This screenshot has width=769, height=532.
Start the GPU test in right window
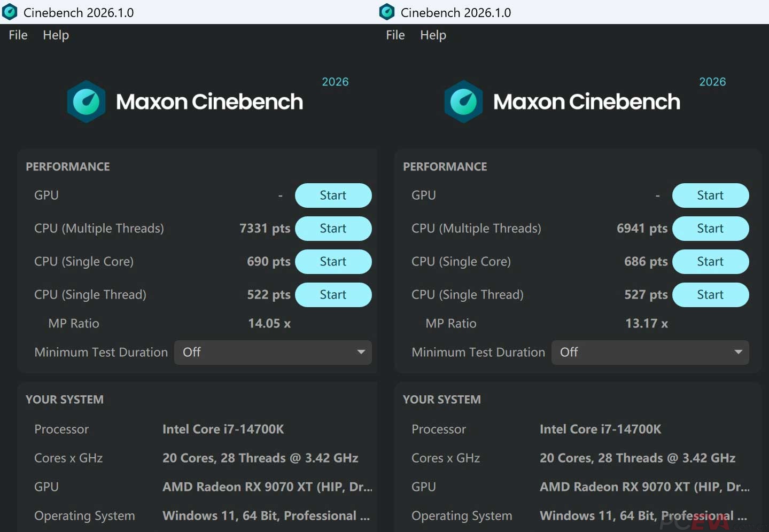coord(711,195)
